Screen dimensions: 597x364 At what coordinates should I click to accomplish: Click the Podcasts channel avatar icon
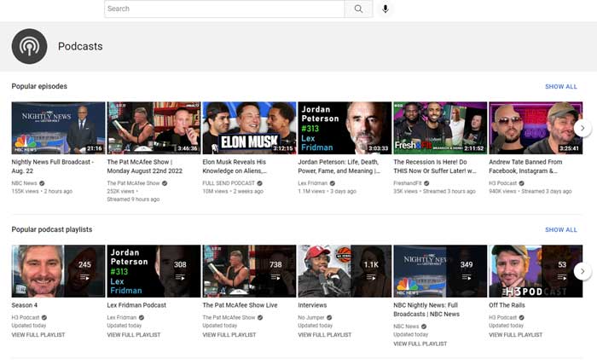(29, 46)
